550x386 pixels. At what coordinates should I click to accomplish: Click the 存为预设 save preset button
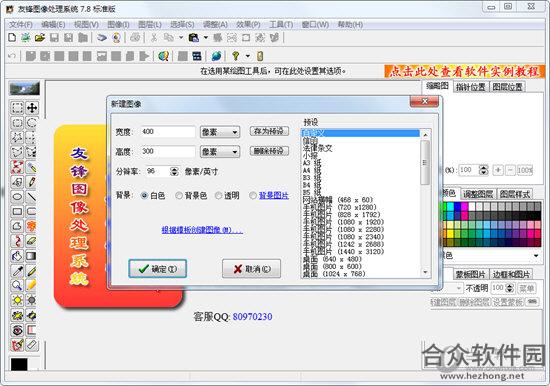(269, 131)
